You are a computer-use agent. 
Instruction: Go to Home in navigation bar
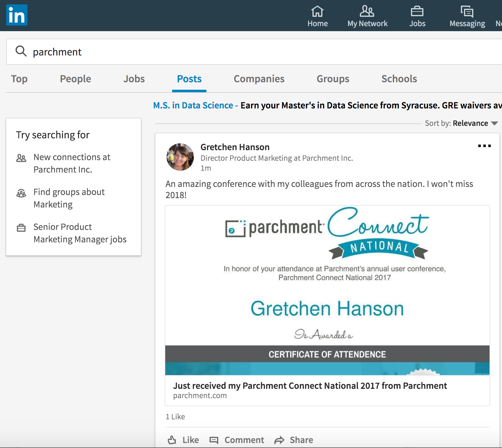pyautogui.click(x=317, y=16)
